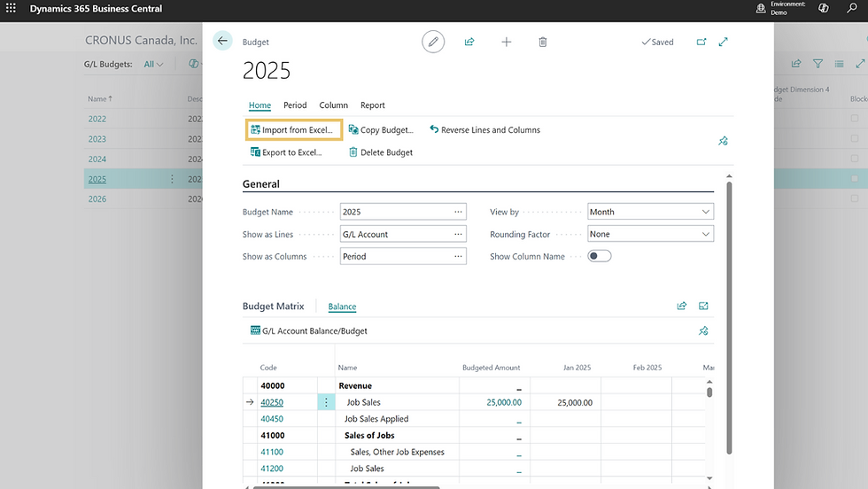The image size is (868, 489).
Task: Open the 2022 budget link in list
Action: pos(97,119)
